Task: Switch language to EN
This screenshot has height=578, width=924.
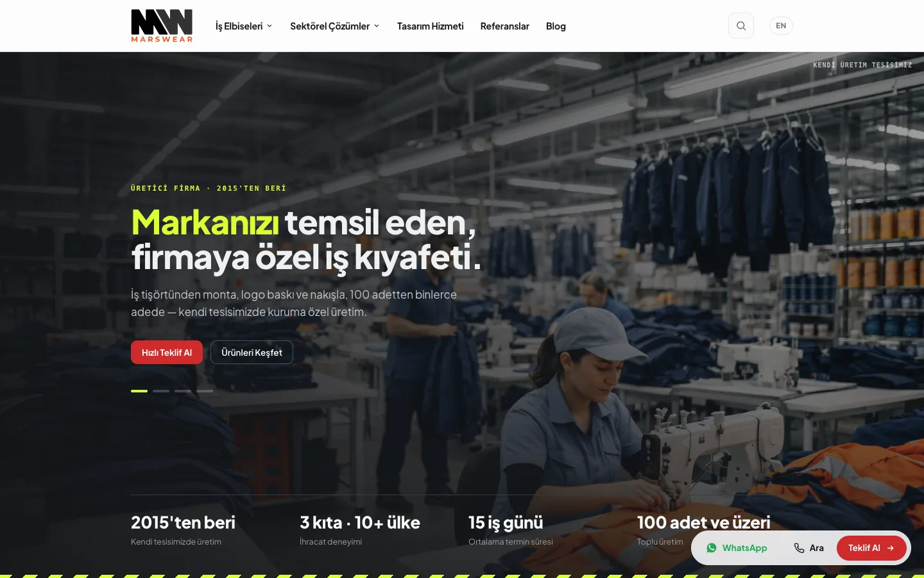Action: click(x=781, y=26)
